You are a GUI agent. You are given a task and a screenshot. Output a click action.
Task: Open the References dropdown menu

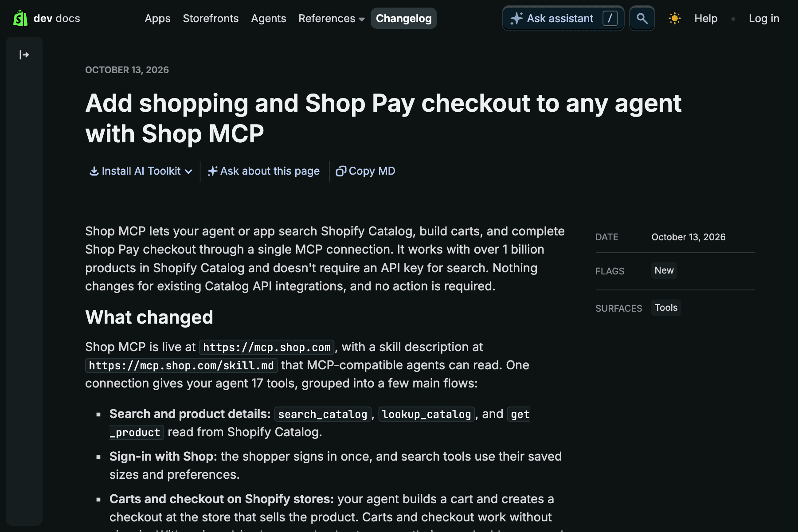331,19
